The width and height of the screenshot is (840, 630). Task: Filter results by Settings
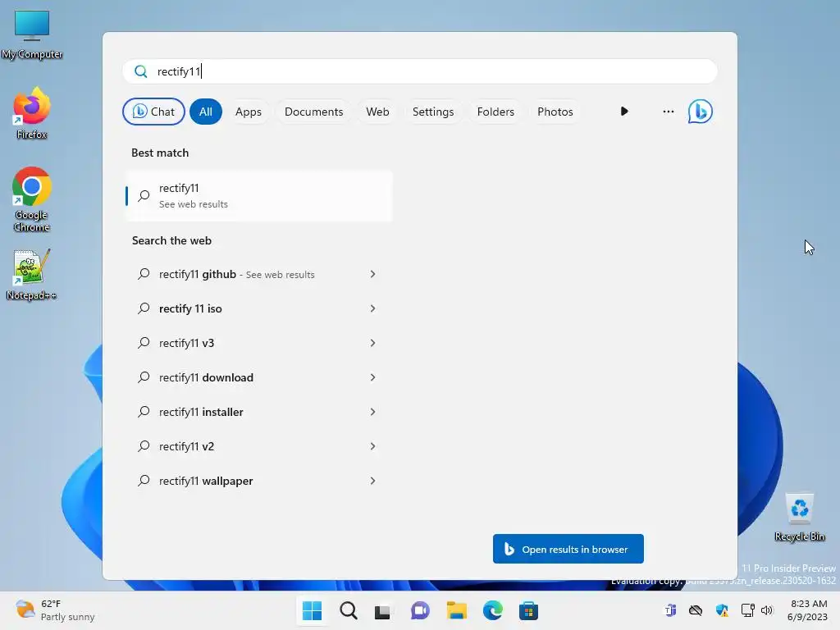(433, 112)
